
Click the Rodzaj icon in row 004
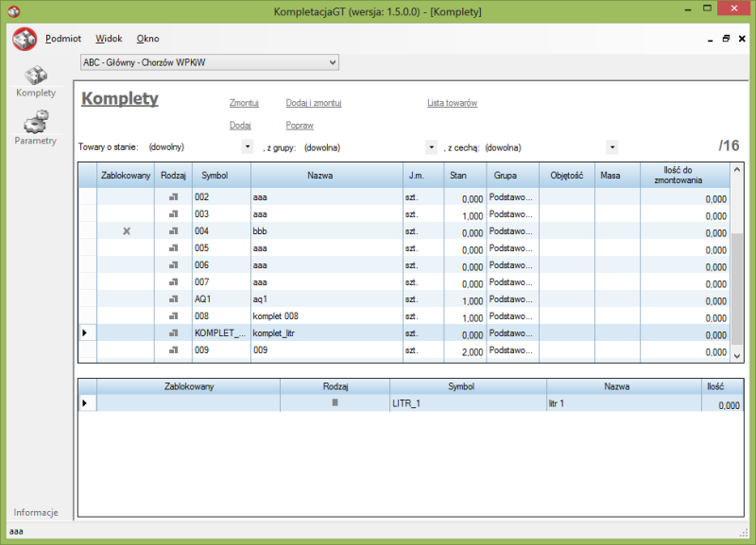pyautogui.click(x=173, y=231)
